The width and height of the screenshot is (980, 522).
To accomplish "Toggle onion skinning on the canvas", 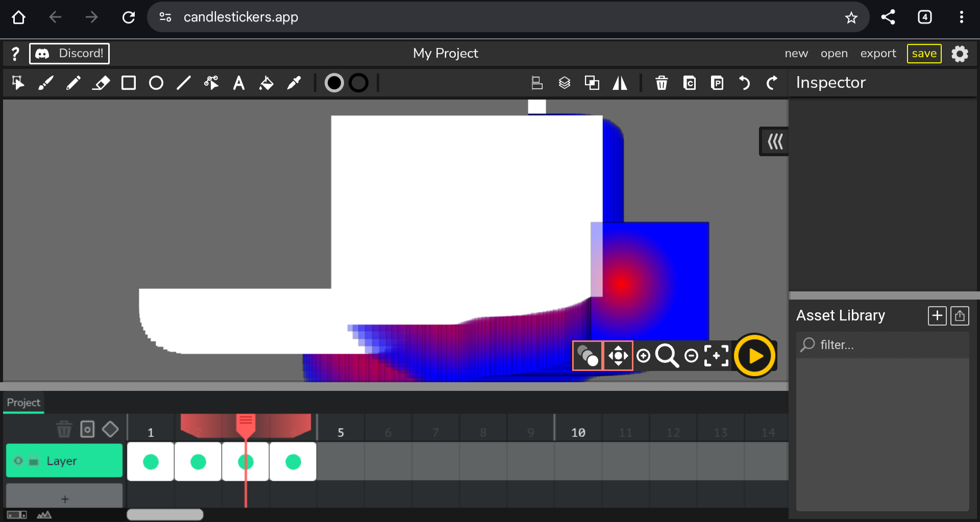I will click(587, 356).
